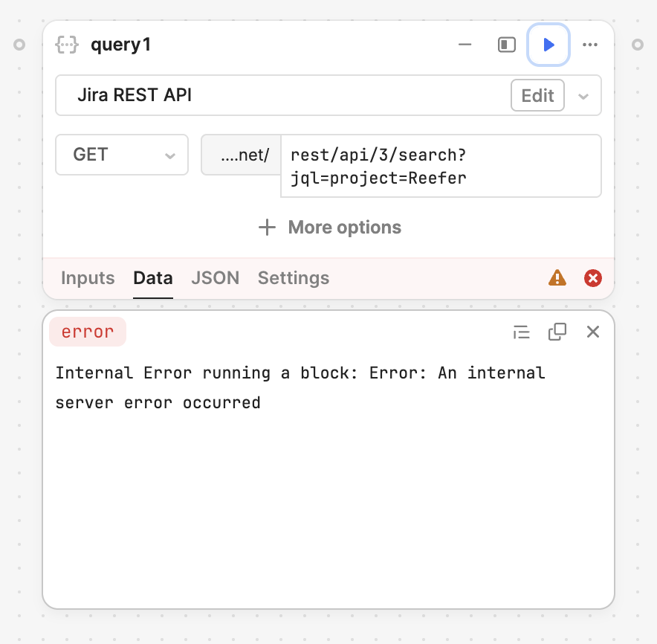
Task: Click the orange warning triangle icon
Action: [x=557, y=278]
